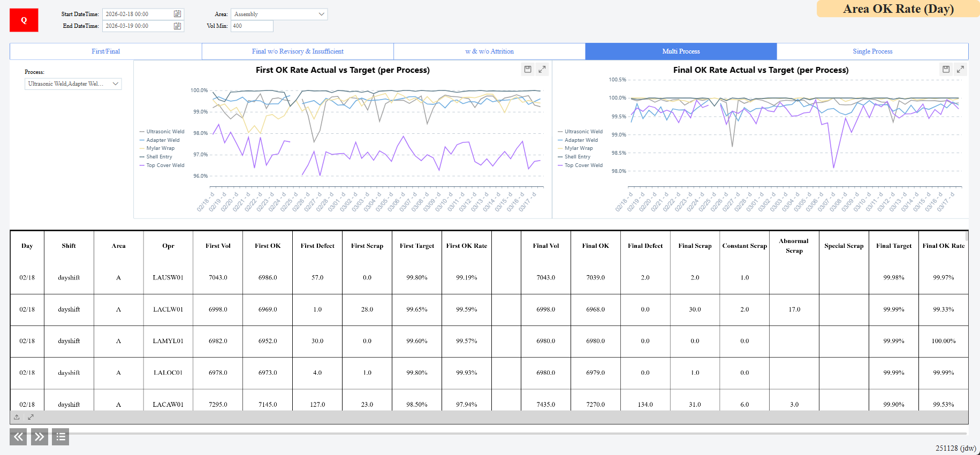Hide Mylar Wrap line in First OK chart

click(x=160, y=148)
